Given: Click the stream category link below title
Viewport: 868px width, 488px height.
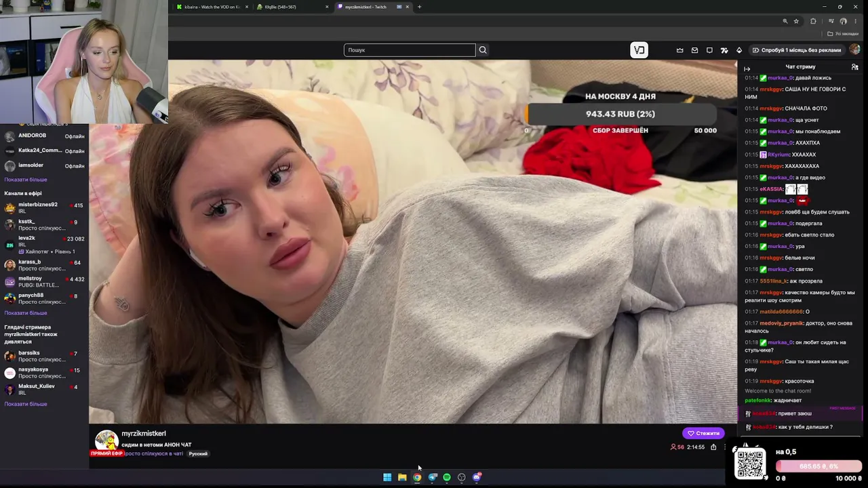Looking at the screenshot, I should [153, 453].
